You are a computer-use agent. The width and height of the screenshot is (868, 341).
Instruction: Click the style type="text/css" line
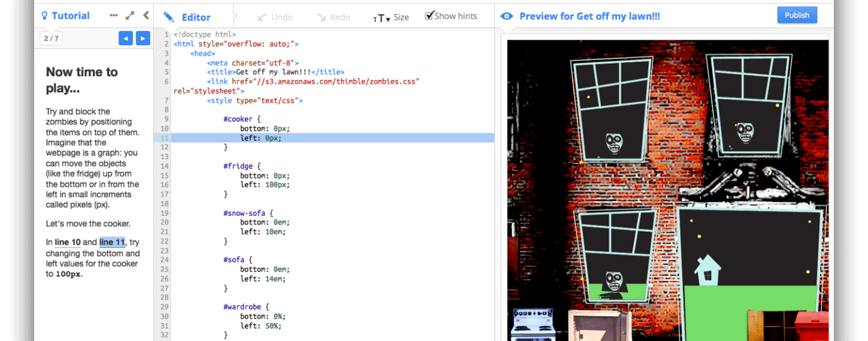pos(255,100)
